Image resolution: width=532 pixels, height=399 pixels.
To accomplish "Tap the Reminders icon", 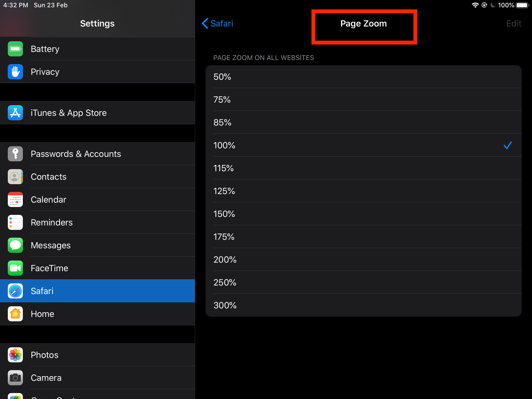I will coord(15,222).
